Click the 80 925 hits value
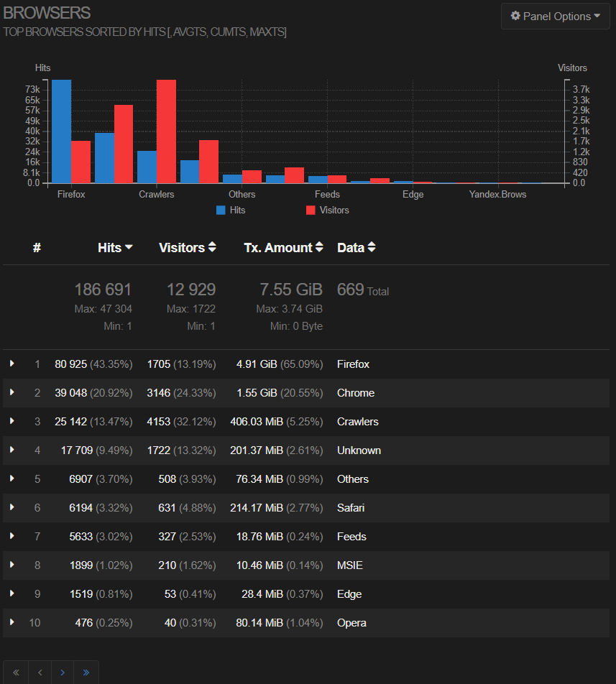This screenshot has width=616, height=684. pyautogui.click(x=70, y=364)
